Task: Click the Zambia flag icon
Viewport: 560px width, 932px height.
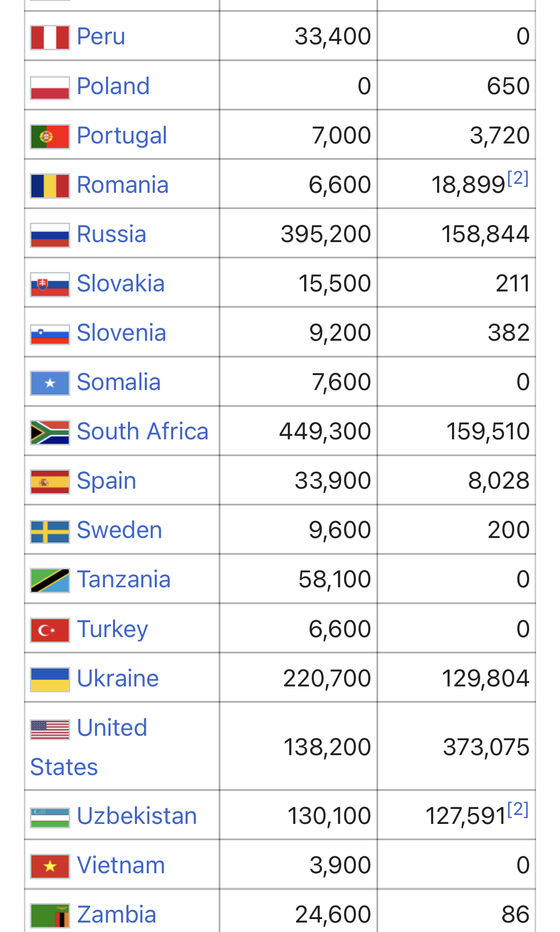Action: (x=50, y=916)
